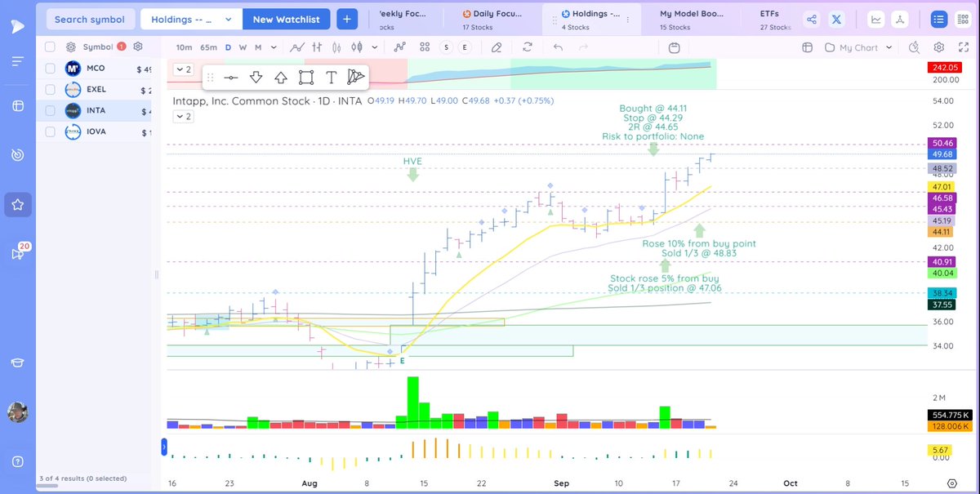980x494 pixels.
Task: Open alerts via the clock-bolt icon near My Chart
Action: tap(913, 47)
